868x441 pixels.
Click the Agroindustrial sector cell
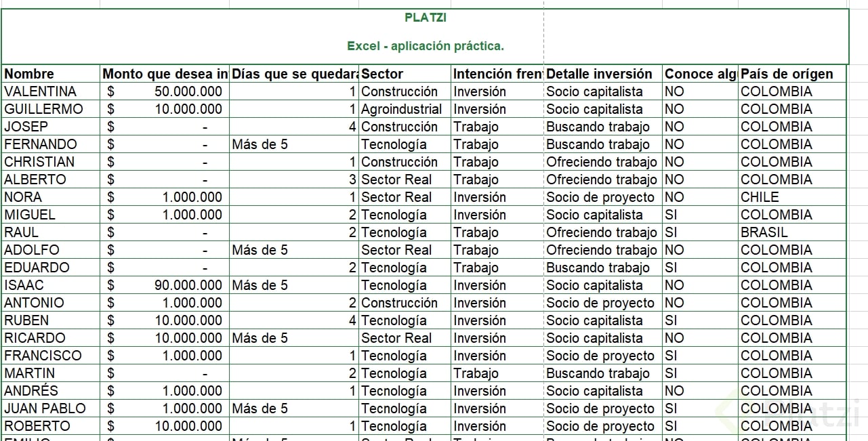[x=401, y=109]
